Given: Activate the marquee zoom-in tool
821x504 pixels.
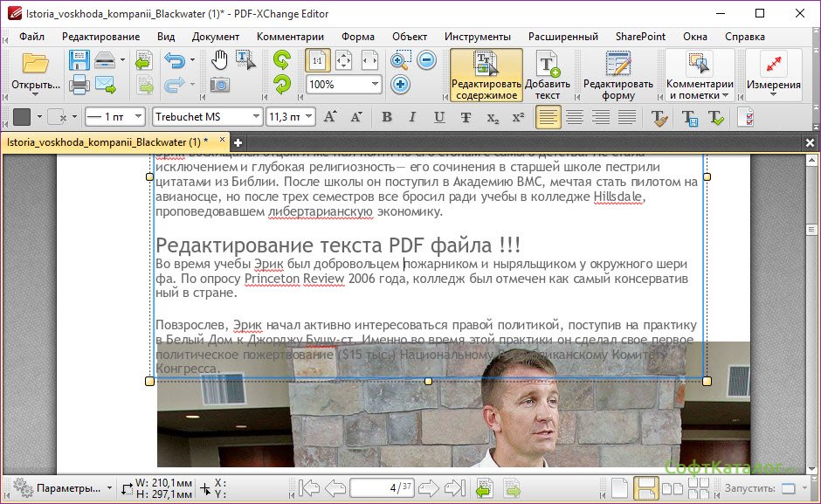Looking at the screenshot, I should coord(401,60).
